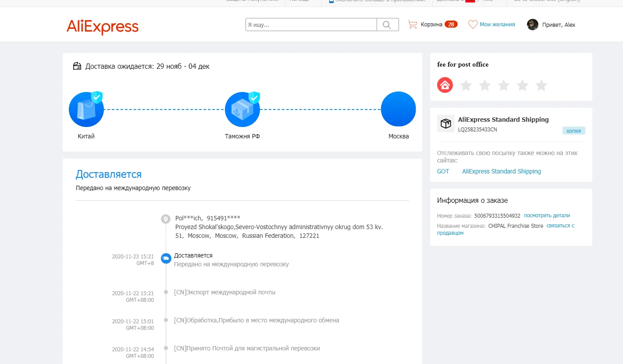Click the location pin icon by the address
The image size is (623, 364).
tap(166, 219)
